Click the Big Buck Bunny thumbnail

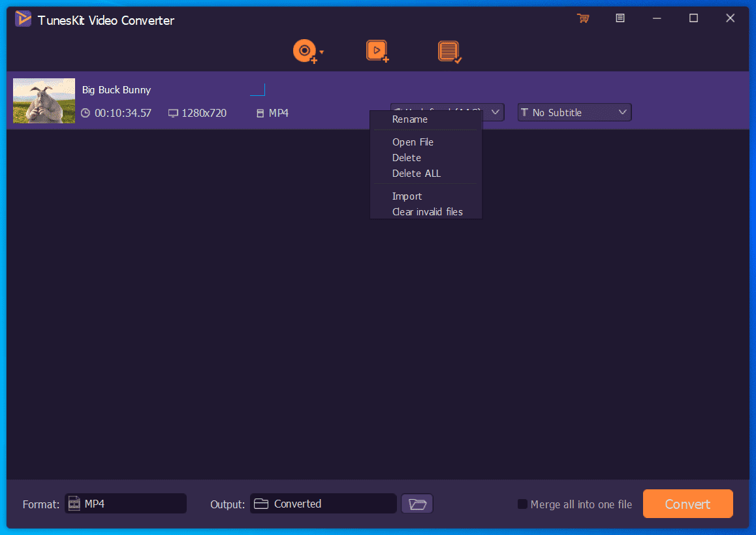click(44, 100)
